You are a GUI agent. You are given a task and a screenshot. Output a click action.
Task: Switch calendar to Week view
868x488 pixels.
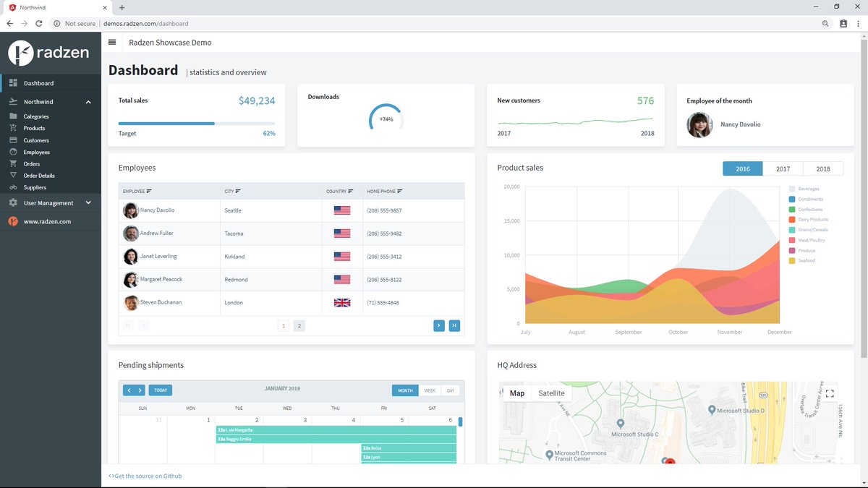click(430, 390)
